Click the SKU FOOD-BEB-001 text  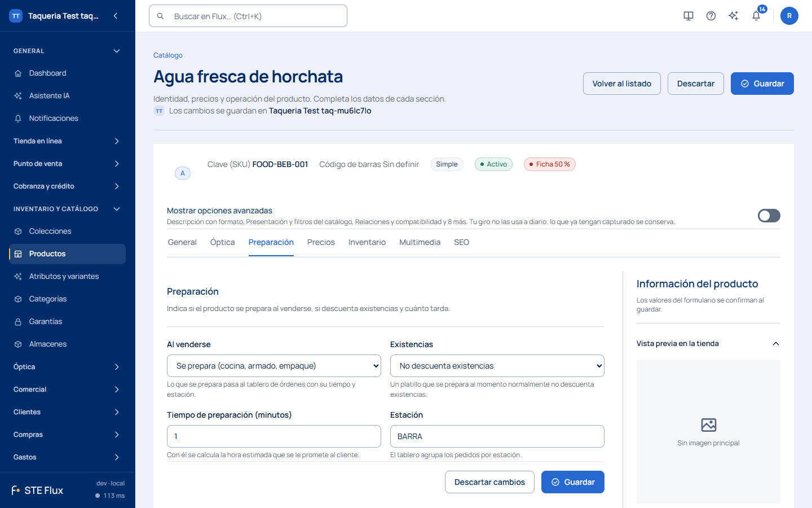click(280, 164)
